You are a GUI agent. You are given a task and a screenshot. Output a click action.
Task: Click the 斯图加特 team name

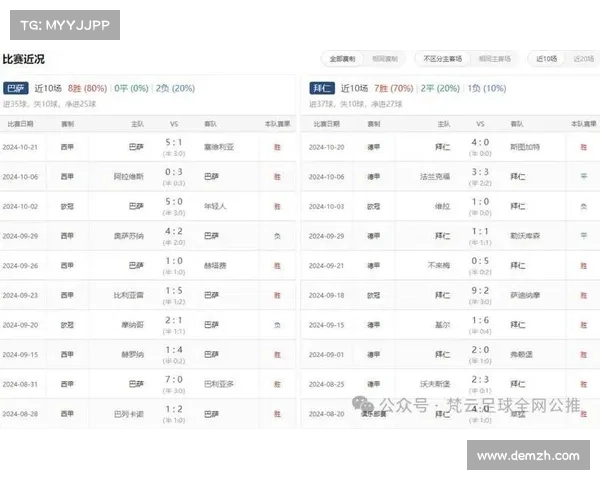(x=525, y=147)
